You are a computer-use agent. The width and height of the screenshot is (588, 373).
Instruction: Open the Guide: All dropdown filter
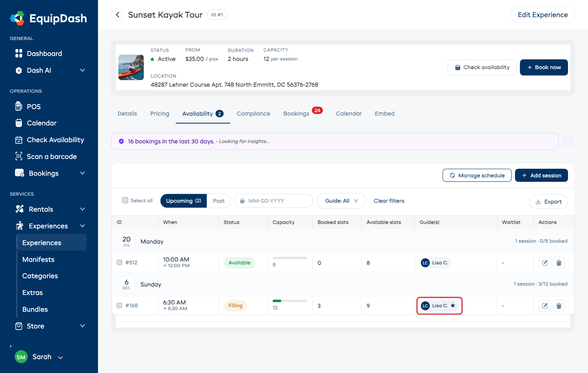click(x=341, y=201)
